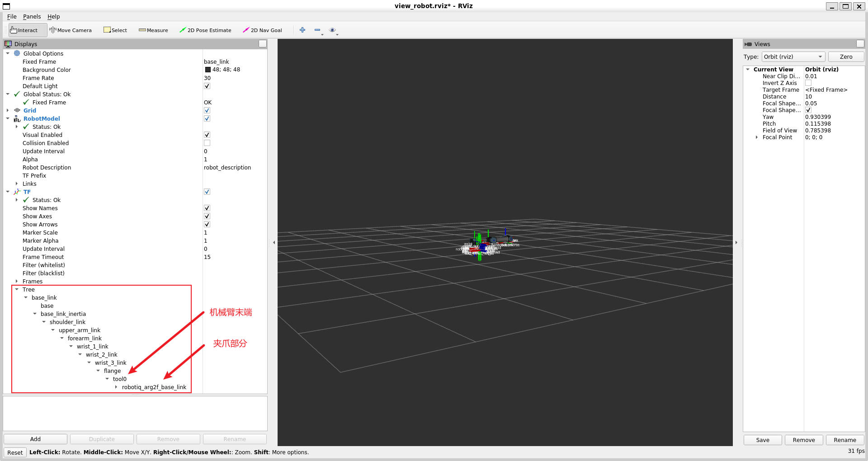Expand the robotiq_arg2f_base_link tree node

coord(116,387)
